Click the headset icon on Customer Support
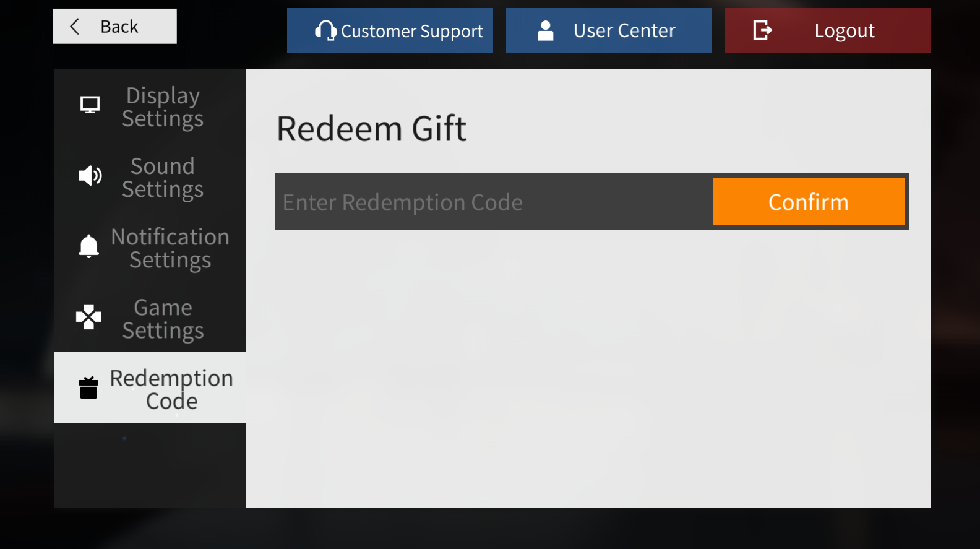Screen dimensions: 980x549 point(325,30)
